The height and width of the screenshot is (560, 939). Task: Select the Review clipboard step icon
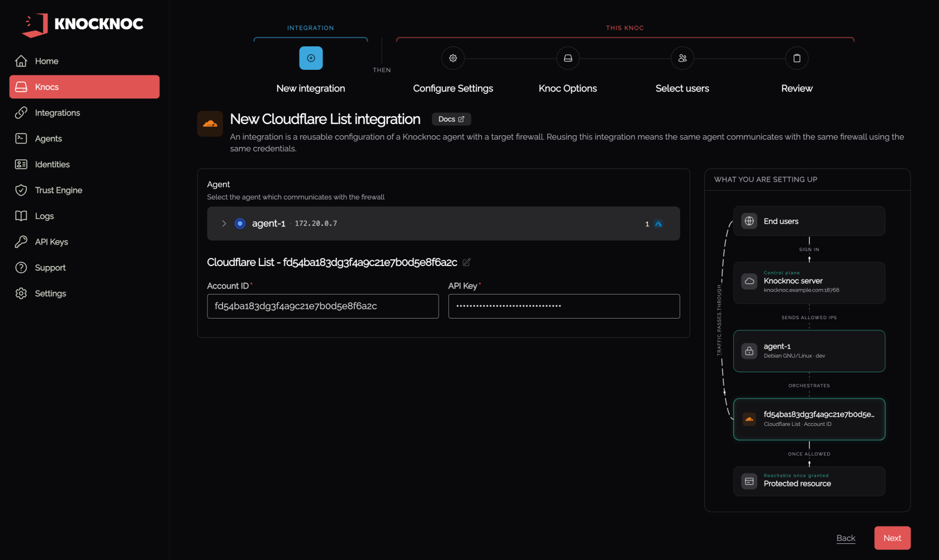pyautogui.click(x=797, y=58)
